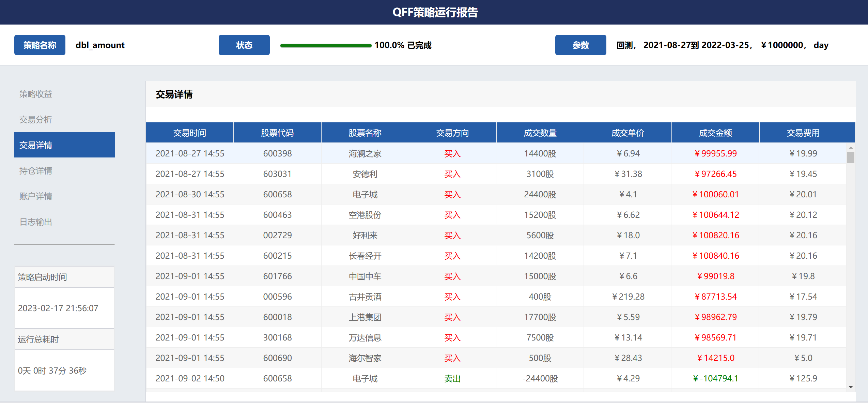Image resolution: width=868 pixels, height=408 pixels.
Task: Click the 状态 button
Action: pos(244,45)
